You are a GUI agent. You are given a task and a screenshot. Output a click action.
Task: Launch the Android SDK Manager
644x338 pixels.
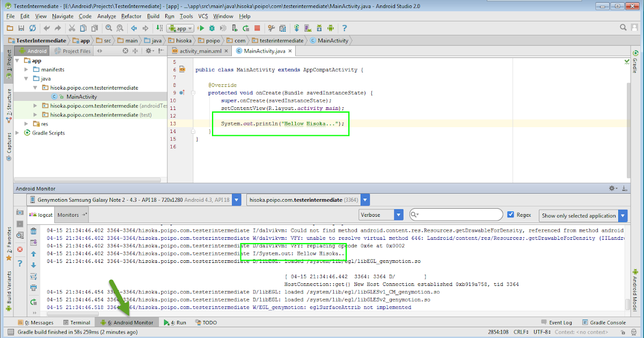[319, 28]
